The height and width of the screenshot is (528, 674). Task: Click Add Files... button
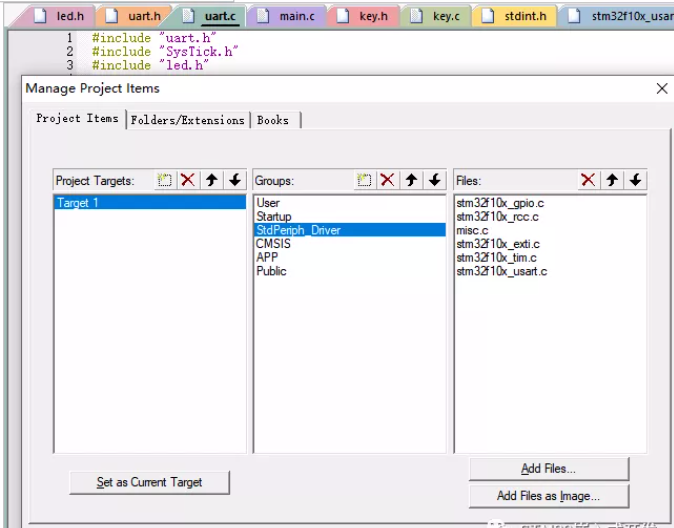548,469
